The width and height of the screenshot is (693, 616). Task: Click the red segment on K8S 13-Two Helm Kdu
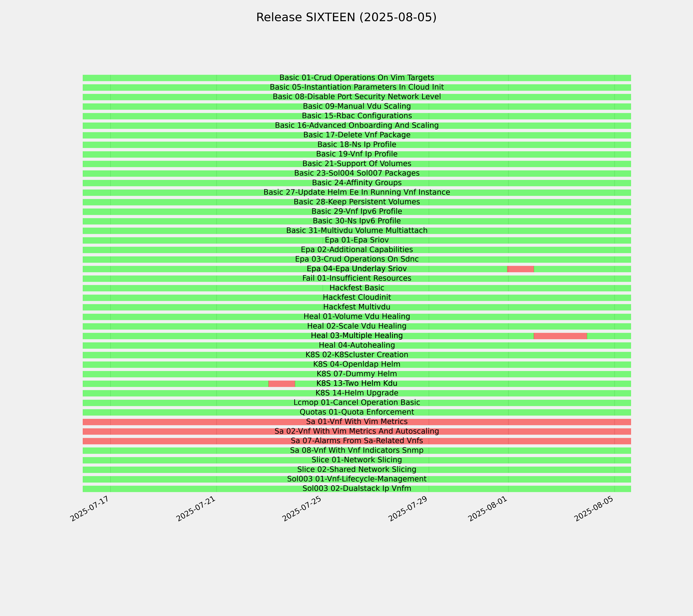(282, 384)
